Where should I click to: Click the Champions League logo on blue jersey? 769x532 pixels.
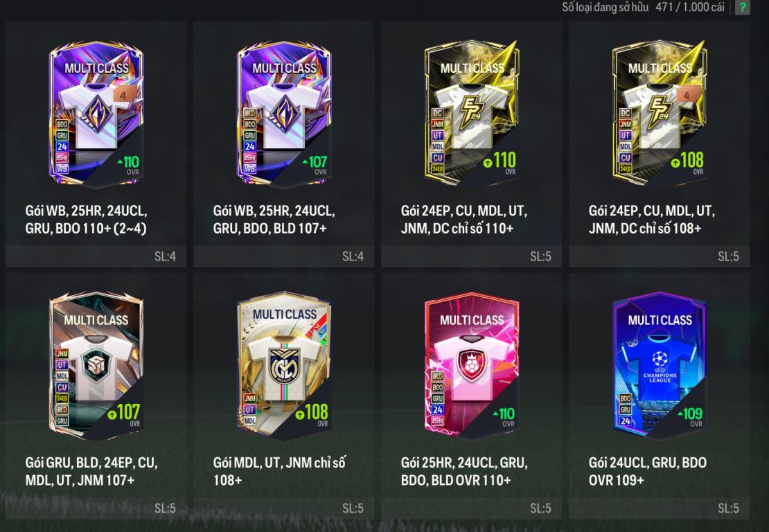point(660,366)
